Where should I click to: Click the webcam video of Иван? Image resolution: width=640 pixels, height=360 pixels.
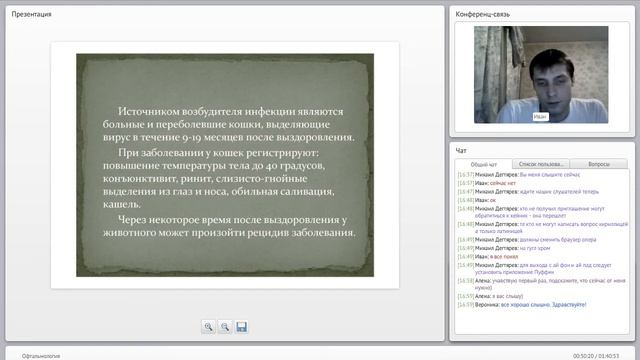[x=541, y=75]
